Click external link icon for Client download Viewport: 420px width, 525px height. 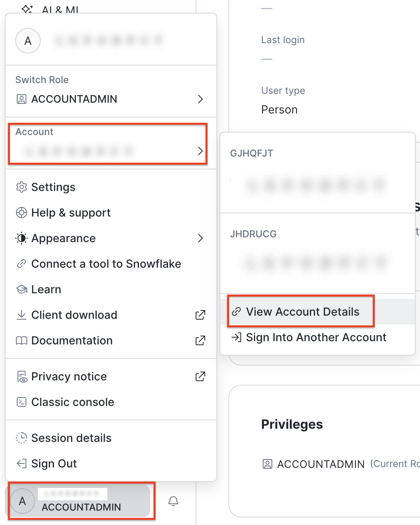tap(200, 315)
